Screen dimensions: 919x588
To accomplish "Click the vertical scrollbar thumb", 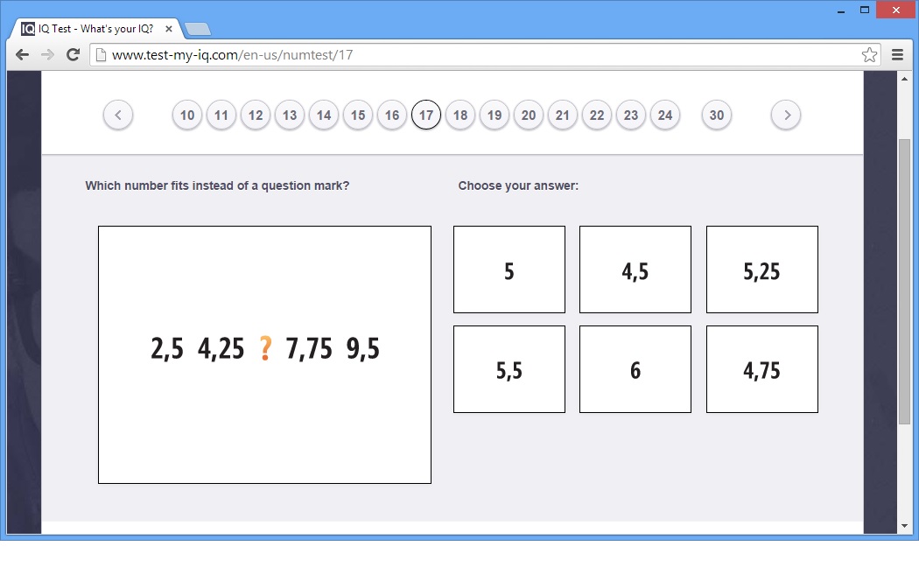I will point(904,281).
